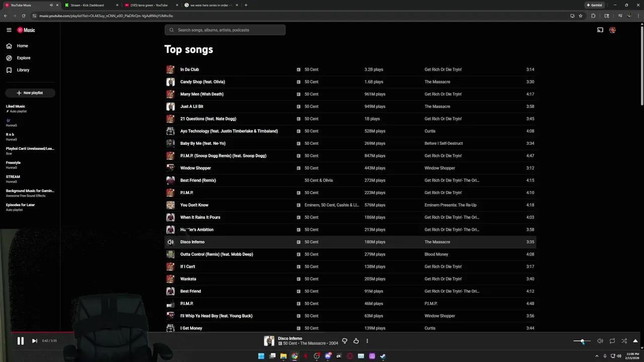Click artist 50 Cent & Olivia

pyautogui.click(x=318, y=180)
